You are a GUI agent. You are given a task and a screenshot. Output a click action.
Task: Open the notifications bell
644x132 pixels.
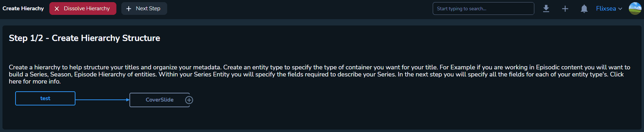[x=584, y=8]
